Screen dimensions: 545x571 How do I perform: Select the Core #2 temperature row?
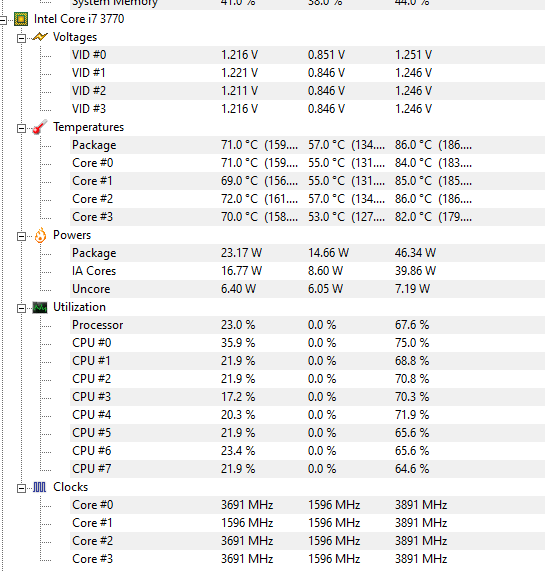307,199
